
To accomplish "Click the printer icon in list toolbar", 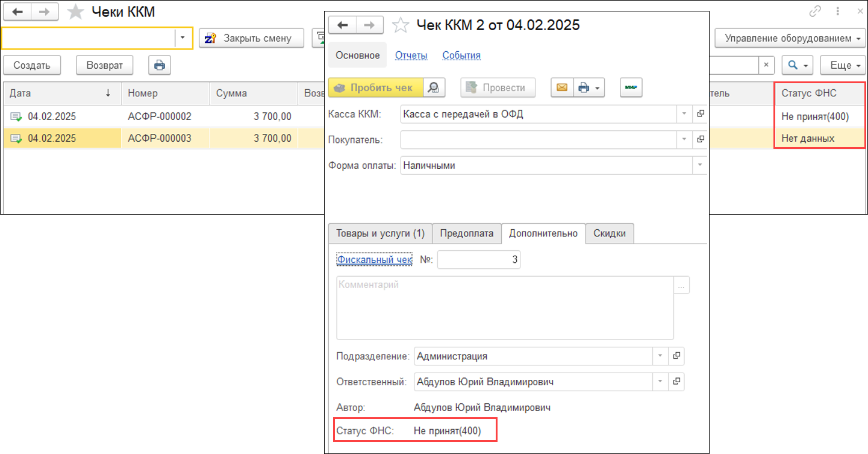I will 160,65.
